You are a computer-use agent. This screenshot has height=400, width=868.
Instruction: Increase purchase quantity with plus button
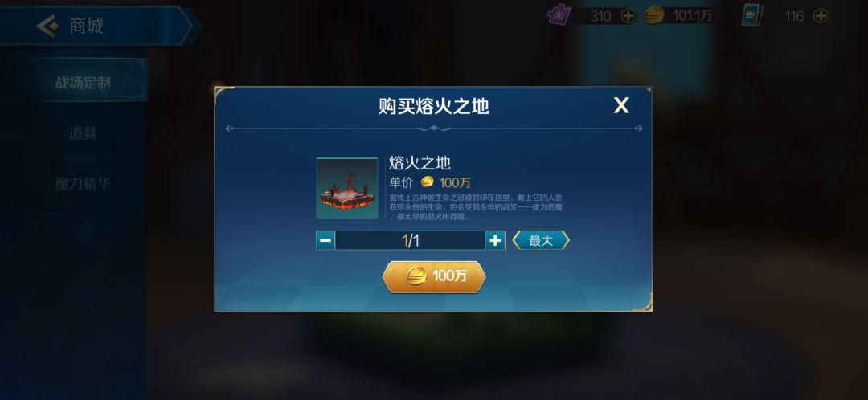click(495, 241)
